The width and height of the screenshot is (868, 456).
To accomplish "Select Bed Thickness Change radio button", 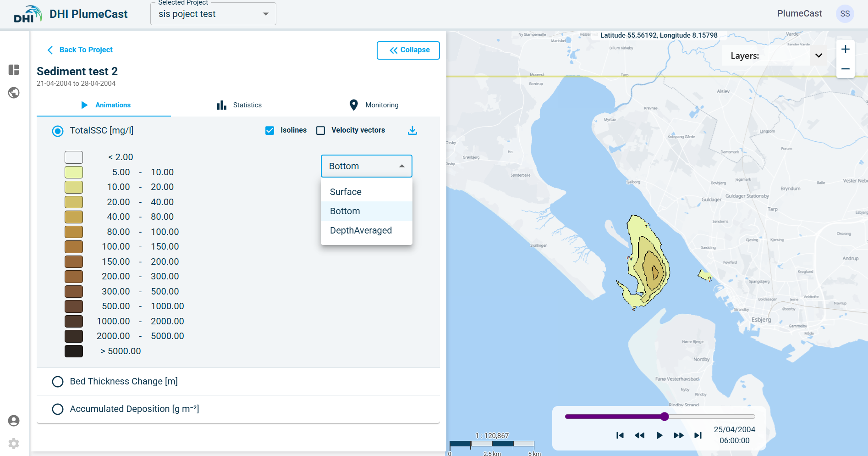I will point(58,382).
